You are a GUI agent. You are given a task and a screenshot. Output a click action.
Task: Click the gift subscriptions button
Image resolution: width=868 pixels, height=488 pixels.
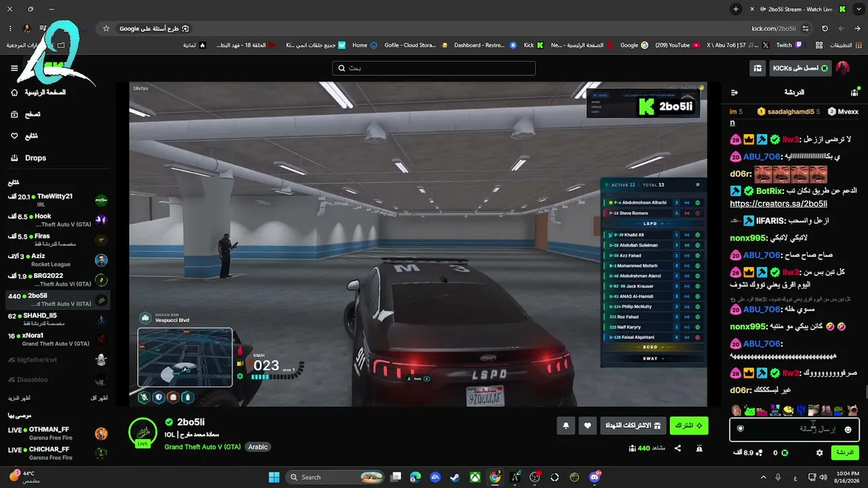[x=633, y=426]
